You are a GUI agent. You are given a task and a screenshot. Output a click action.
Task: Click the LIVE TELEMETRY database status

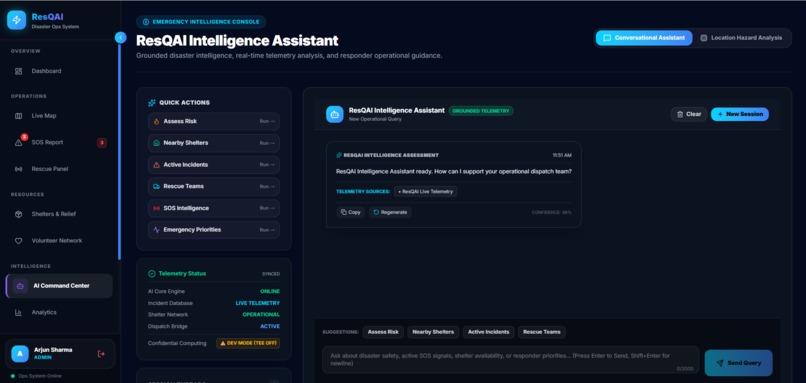(258, 303)
